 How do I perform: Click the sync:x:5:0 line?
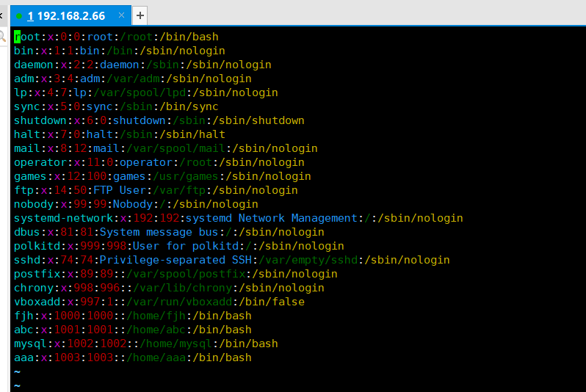pos(116,106)
